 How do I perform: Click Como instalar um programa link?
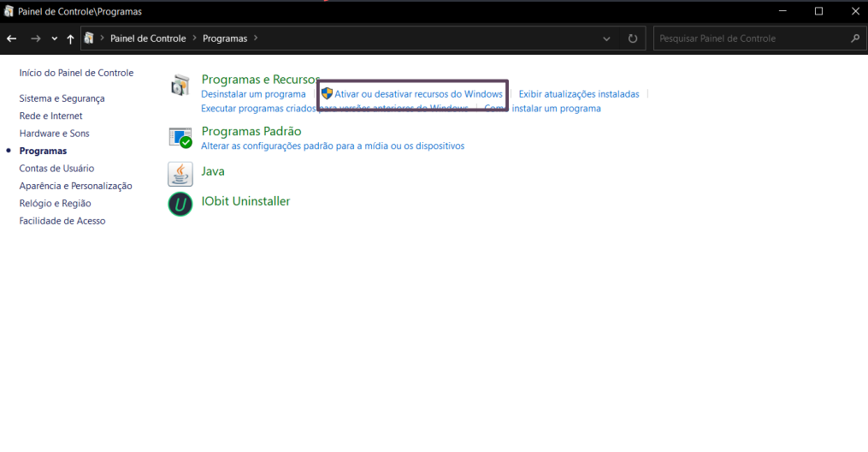point(542,109)
